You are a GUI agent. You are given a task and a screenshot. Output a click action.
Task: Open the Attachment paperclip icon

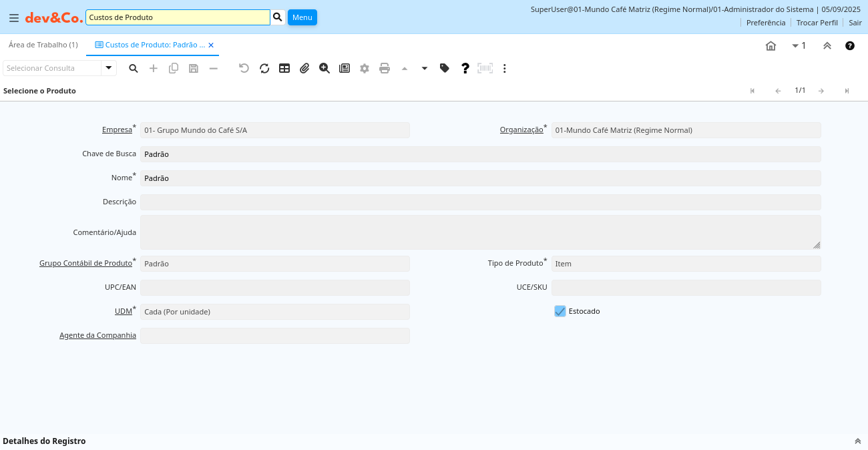point(304,68)
